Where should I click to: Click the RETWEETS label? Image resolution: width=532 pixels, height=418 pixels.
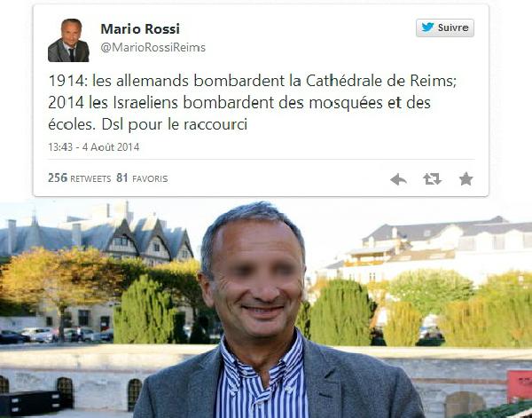[x=90, y=179]
